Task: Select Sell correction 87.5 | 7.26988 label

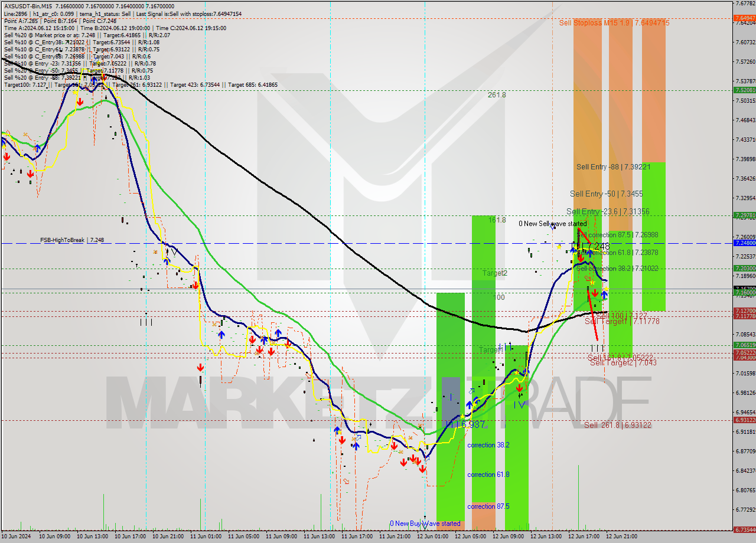Action: point(618,235)
